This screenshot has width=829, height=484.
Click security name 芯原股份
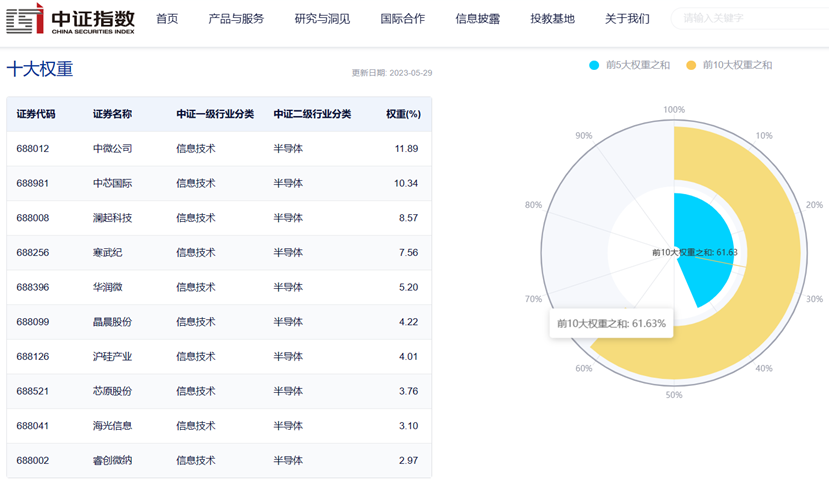coord(113,391)
